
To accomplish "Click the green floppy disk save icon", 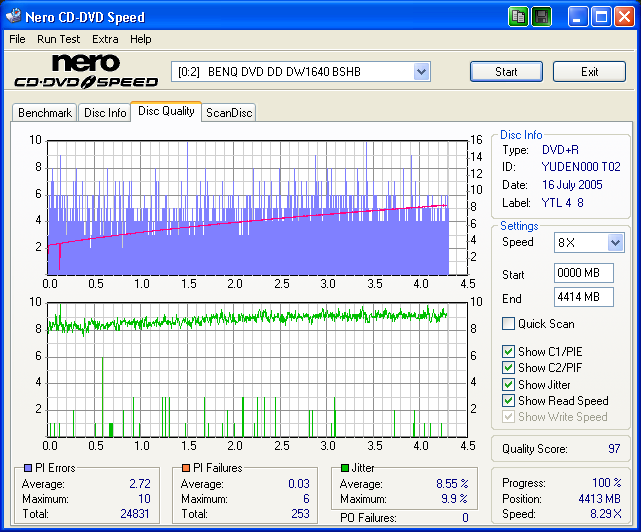I will [541, 17].
